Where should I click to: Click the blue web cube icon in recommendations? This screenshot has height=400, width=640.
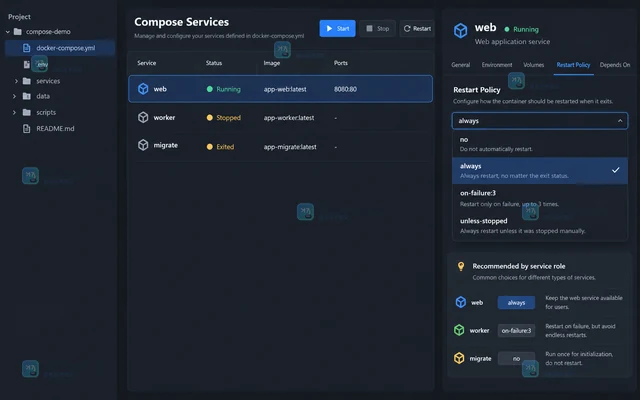pyautogui.click(x=460, y=302)
